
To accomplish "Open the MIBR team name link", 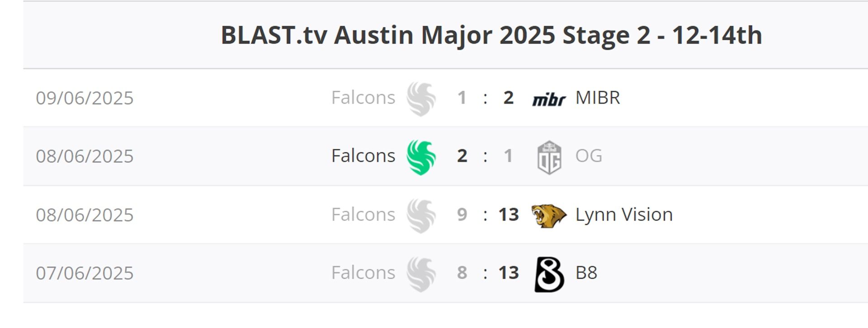I will tap(598, 98).
